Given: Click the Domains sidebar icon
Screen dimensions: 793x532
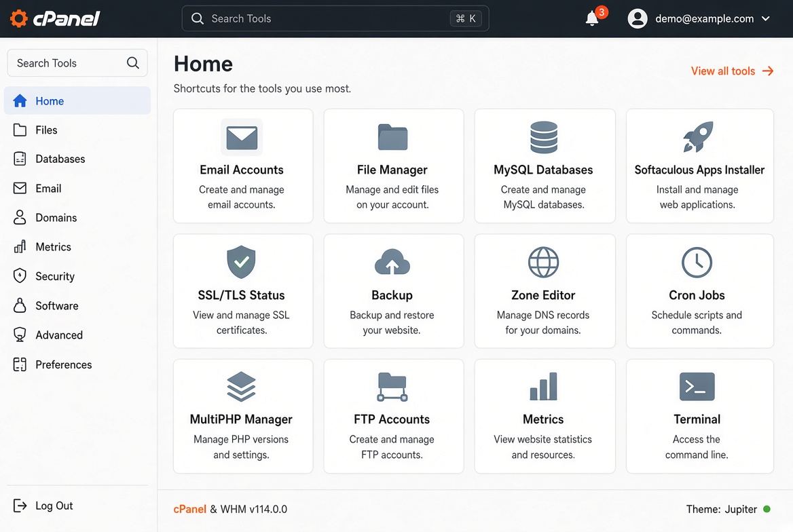Looking at the screenshot, I should click(x=20, y=217).
